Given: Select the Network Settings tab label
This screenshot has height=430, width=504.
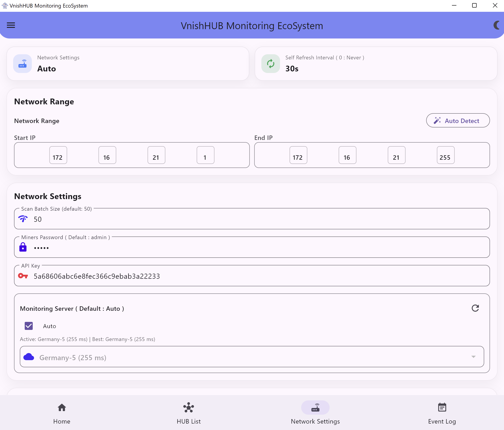Looking at the screenshot, I should pos(315,422).
